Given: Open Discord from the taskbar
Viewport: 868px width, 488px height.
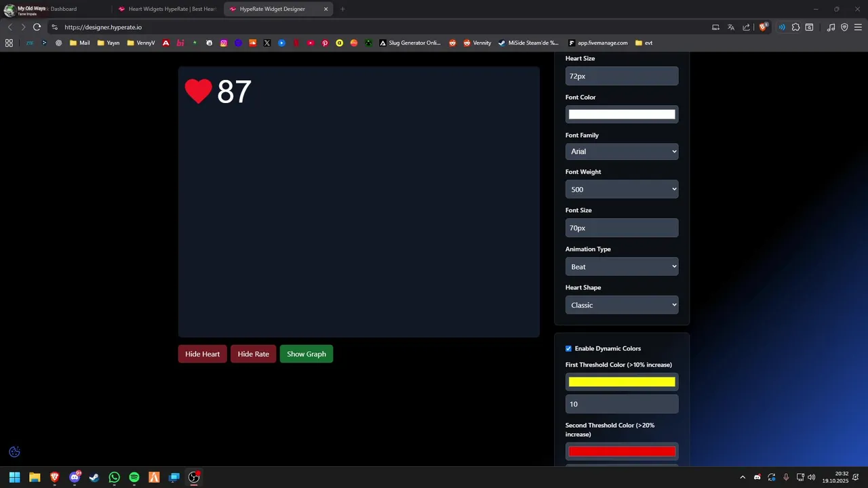Looking at the screenshot, I should (75, 477).
